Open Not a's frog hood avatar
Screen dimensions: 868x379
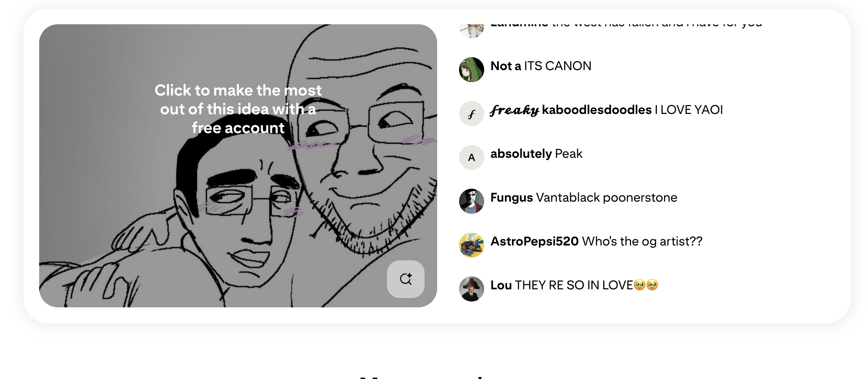pyautogui.click(x=471, y=70)
